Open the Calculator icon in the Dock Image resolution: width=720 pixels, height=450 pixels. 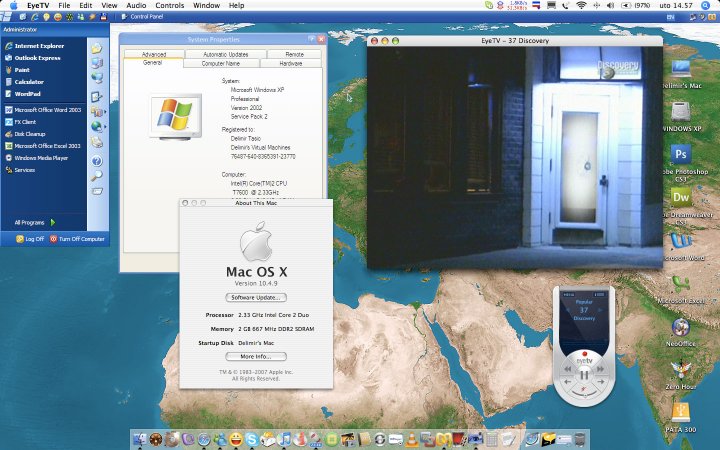click(x=492, y=439)
